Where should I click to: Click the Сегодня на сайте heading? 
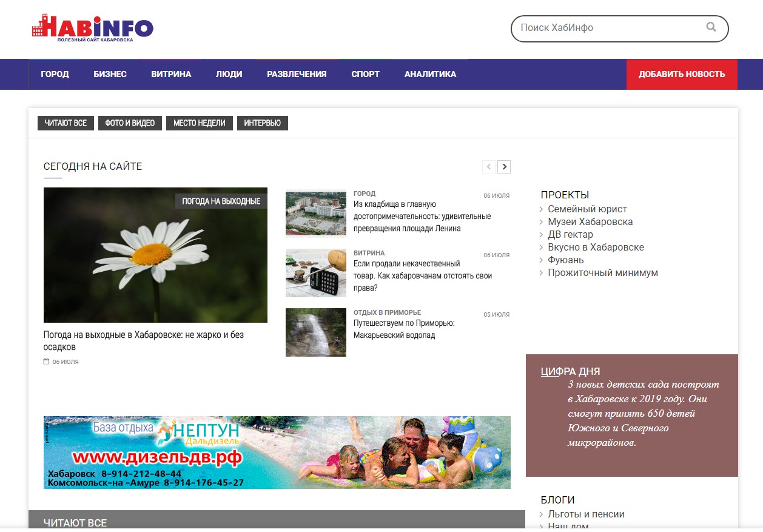[93, 167]
